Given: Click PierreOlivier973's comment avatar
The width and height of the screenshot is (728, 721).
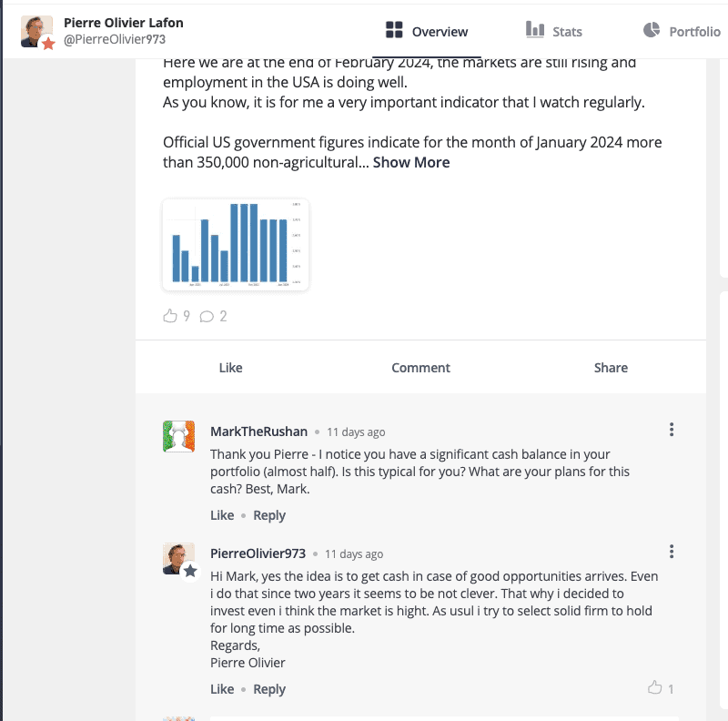Looking at the screenshot, I should [x=179, y=559].
